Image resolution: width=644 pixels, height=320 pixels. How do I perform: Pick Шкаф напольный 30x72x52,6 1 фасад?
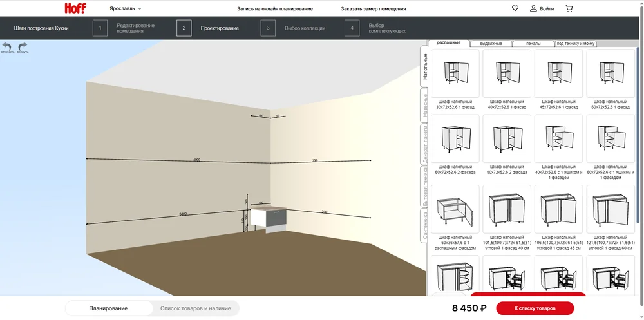[455, 73]
